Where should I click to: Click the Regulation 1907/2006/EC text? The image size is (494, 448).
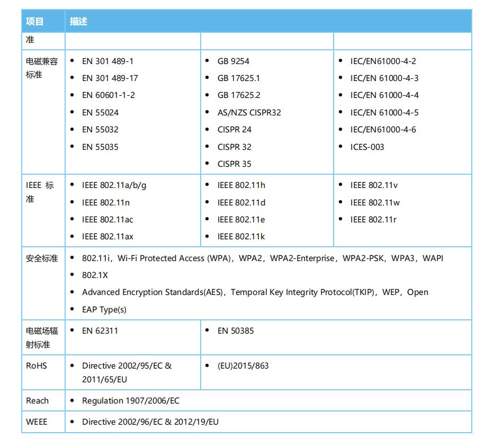coord(131,400)
